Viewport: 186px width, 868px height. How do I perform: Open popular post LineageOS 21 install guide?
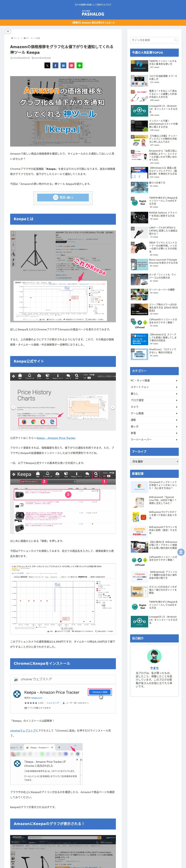pos(154,110)
